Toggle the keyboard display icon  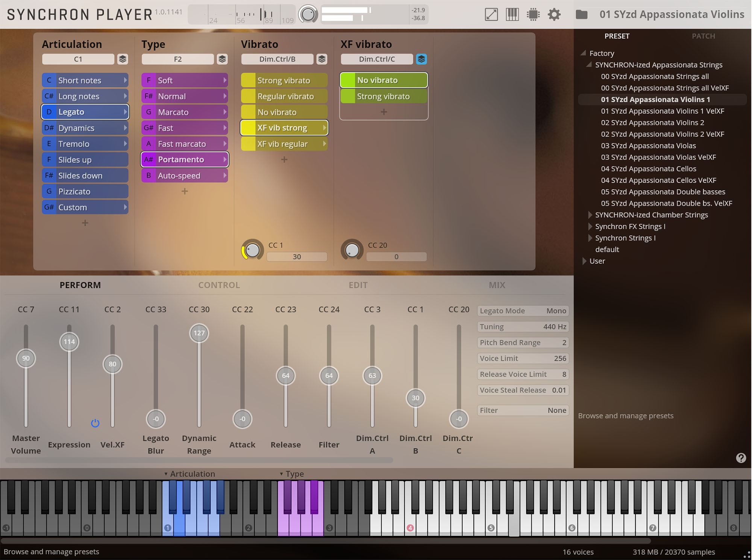pyautogui.click(x=512, y=15)
